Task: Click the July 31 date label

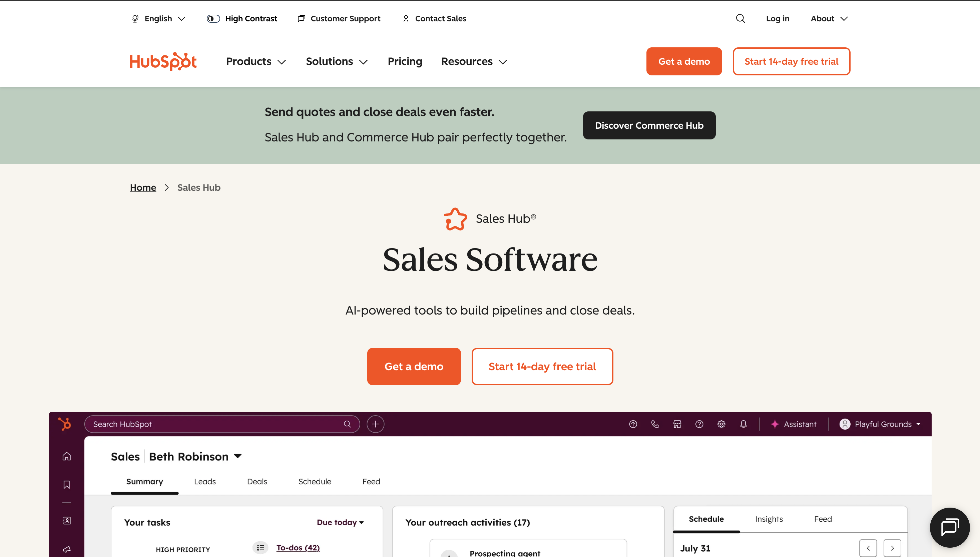Action: tap(695, 548)
